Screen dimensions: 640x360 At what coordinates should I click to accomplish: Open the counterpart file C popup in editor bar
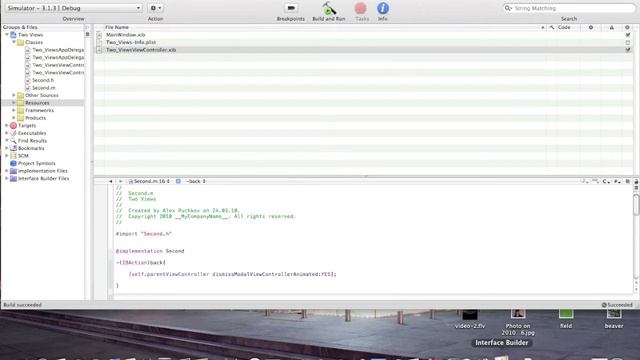tap(606, 181)
